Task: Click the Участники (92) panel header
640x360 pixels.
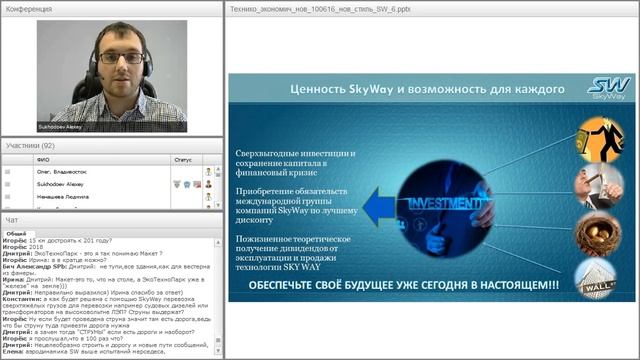Action: tap(112, 146)
